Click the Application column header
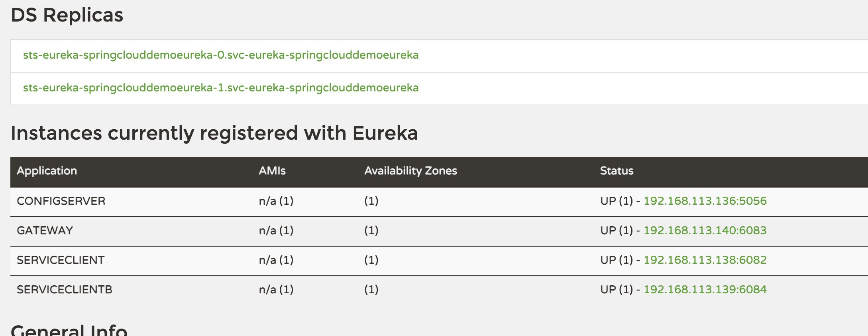 (47, 171)
